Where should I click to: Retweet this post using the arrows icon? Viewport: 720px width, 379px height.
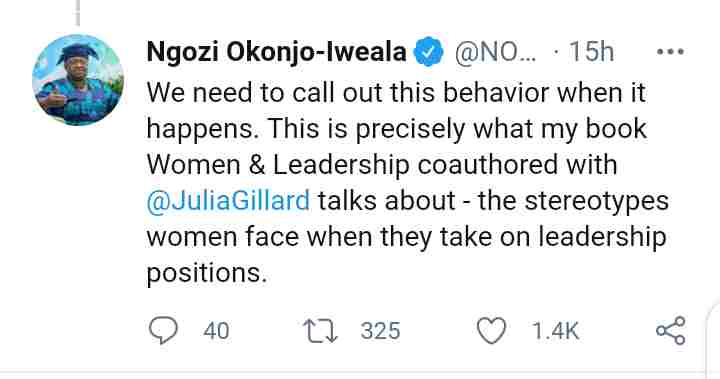click(x=320, y=332)
